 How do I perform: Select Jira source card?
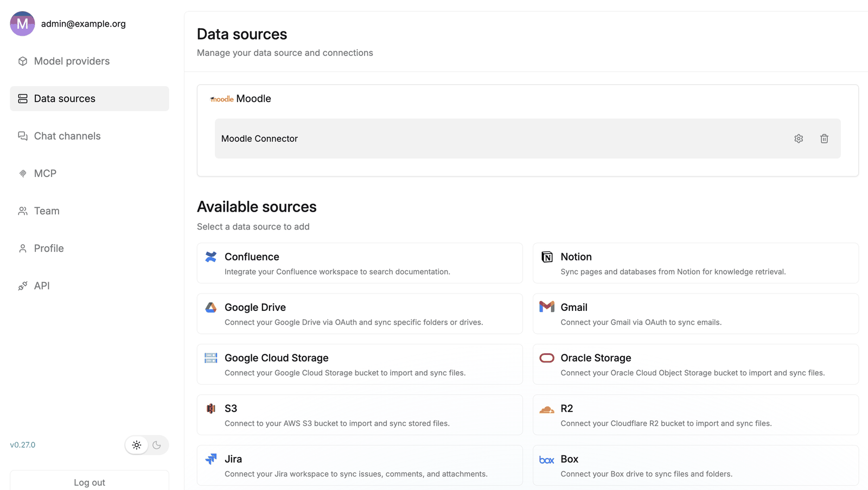(360, 465)
